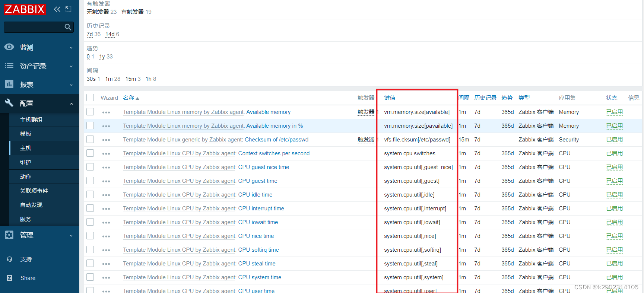Open wizard dots for CPU guest nice time

(x=106, y=168)
